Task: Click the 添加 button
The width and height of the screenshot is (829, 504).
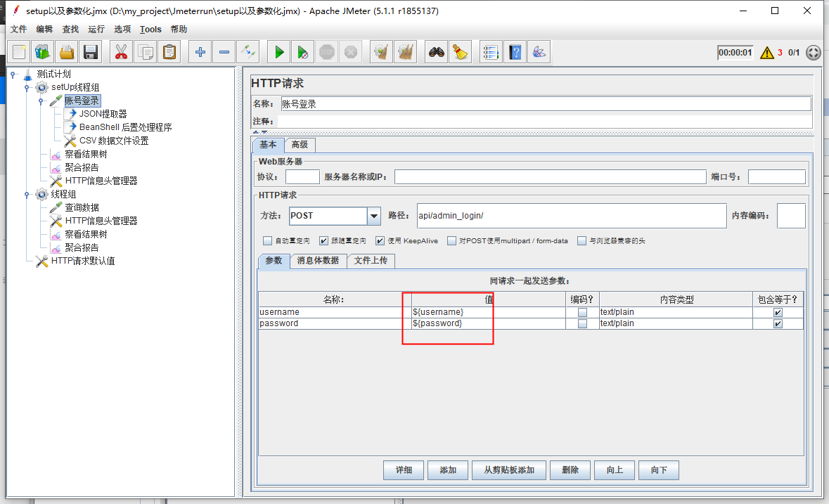Action: click(448, 470)
